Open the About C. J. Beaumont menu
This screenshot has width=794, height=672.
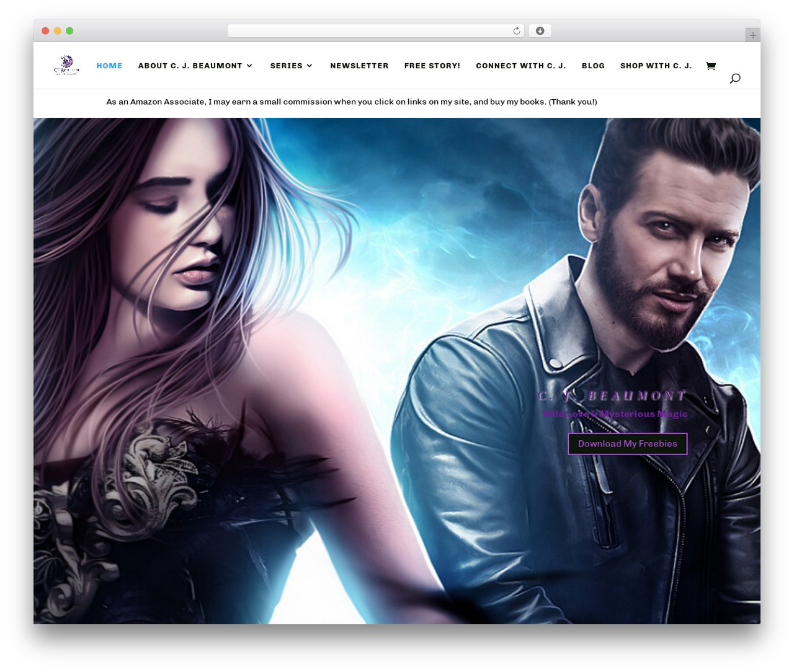pos(190,66)
